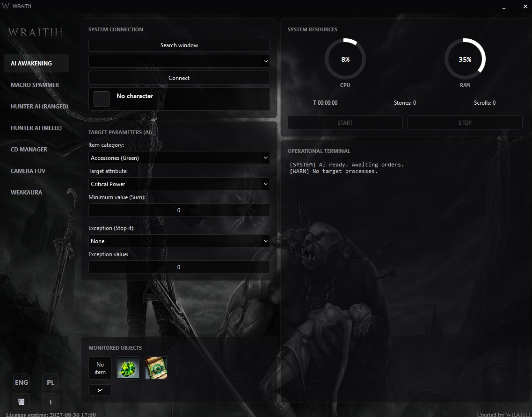Switch language to ENG
532x417 pixels.
pos(22,382)
